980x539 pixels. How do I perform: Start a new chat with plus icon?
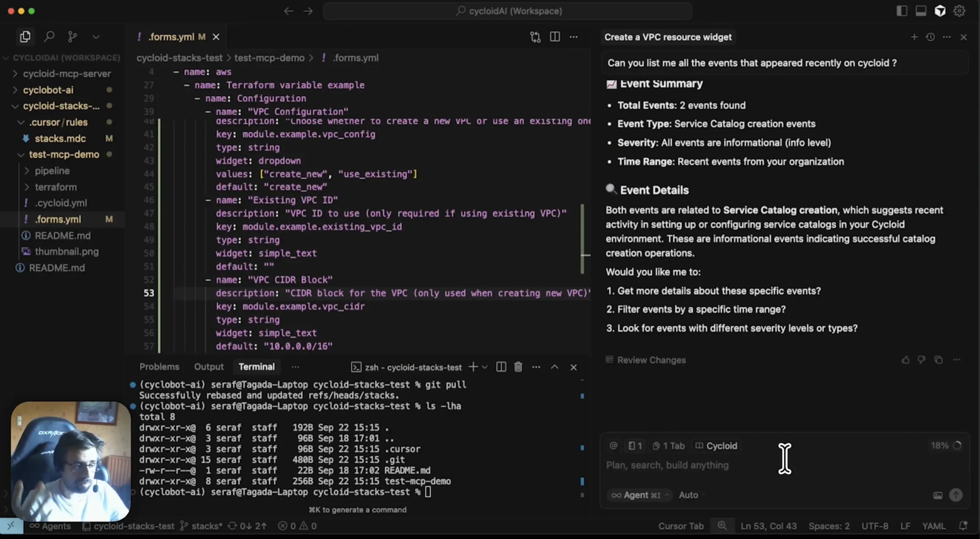coord(914,37)
